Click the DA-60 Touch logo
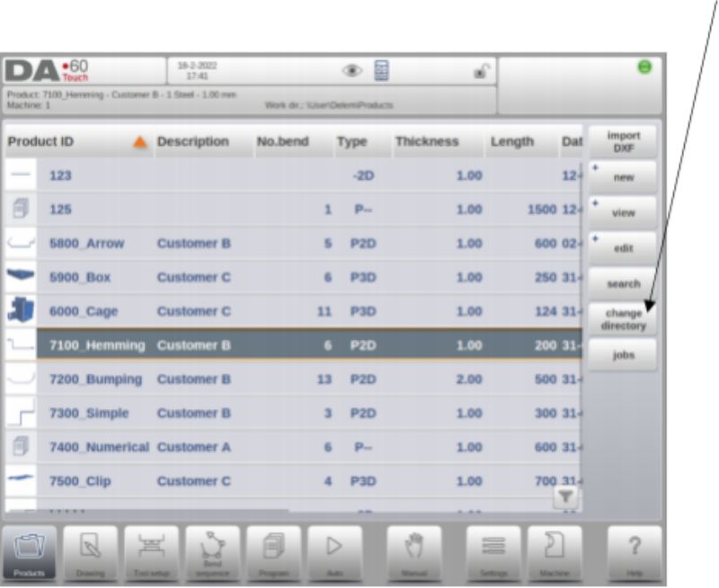Image resolution: width=719 pixels, height=588 pixels. click(x=47, y=71)
